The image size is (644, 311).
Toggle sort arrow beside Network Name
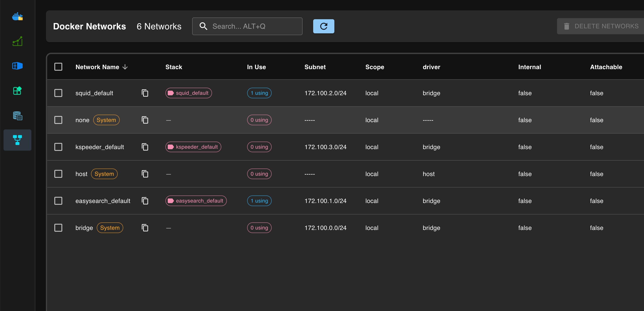(x=125, y=67)
